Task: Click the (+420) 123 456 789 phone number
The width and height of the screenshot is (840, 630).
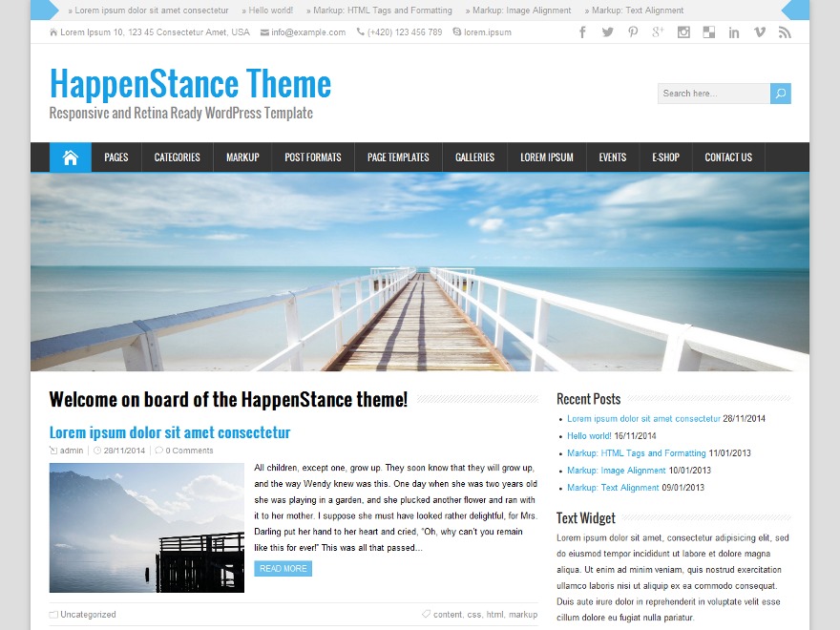Action: pyautogui.click(x=405, y=32)
